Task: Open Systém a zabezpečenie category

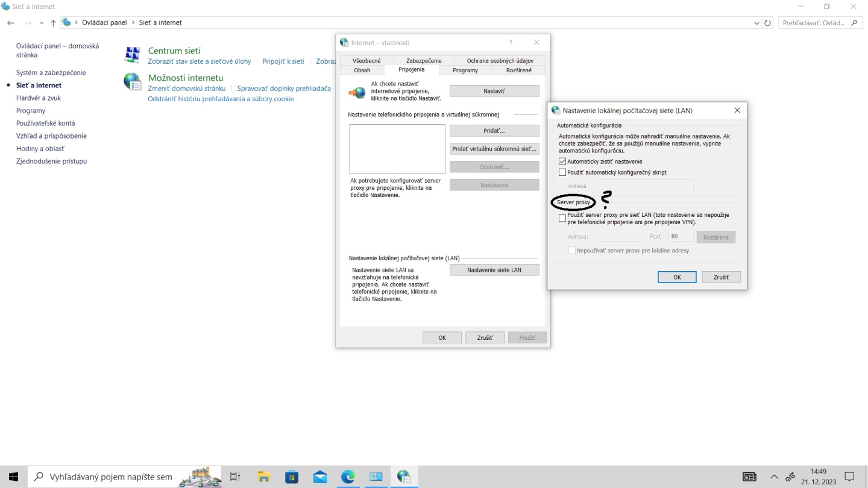Action: [51, 72]
